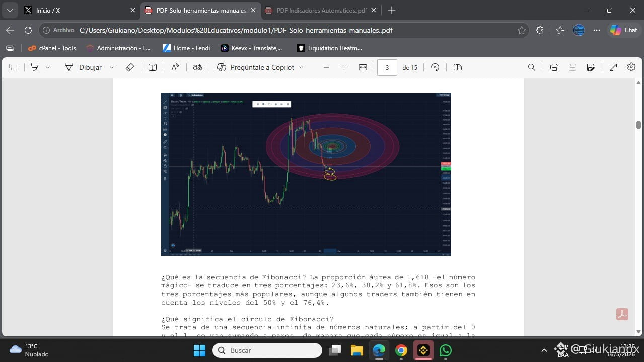Click the scrollbar down arrow
The width and height of the screenshot is (644, 362).
pyautogui.click(x=638, y=332)
